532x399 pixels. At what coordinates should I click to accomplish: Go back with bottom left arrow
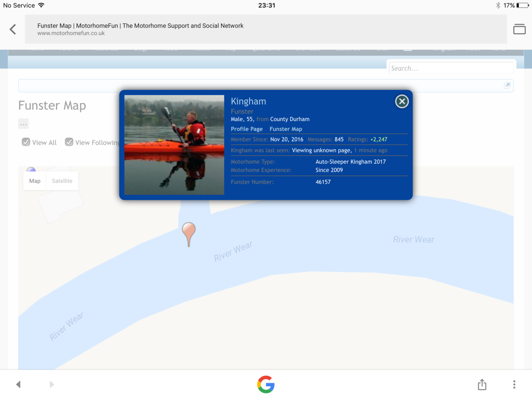tap(18, 384)
